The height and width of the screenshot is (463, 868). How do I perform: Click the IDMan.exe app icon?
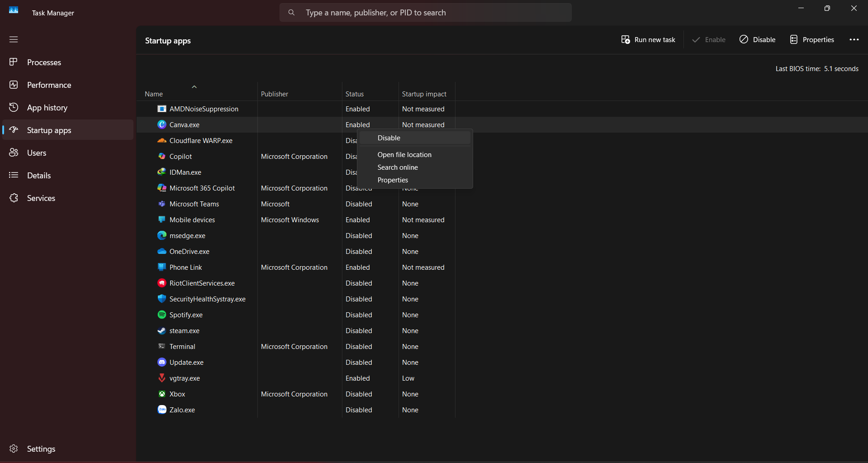click(x=162, y=172)
